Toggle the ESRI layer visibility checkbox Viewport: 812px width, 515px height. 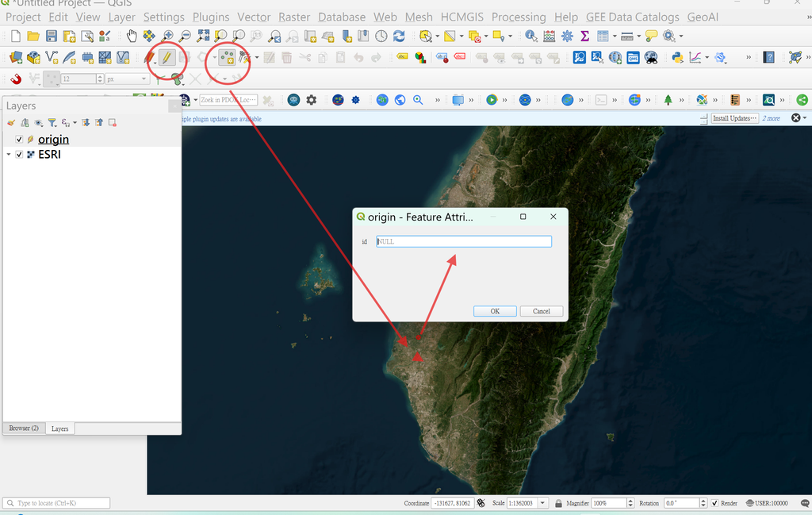(x=19, y=155)
